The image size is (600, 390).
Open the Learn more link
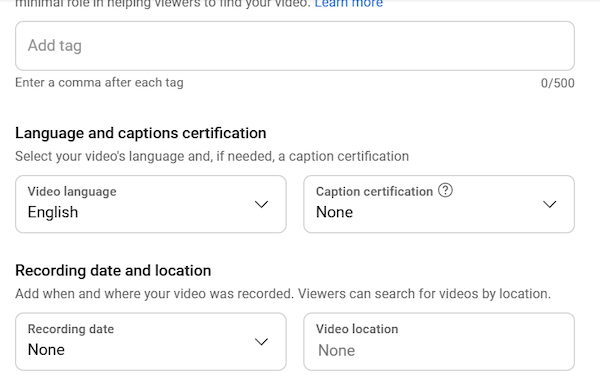349,4
